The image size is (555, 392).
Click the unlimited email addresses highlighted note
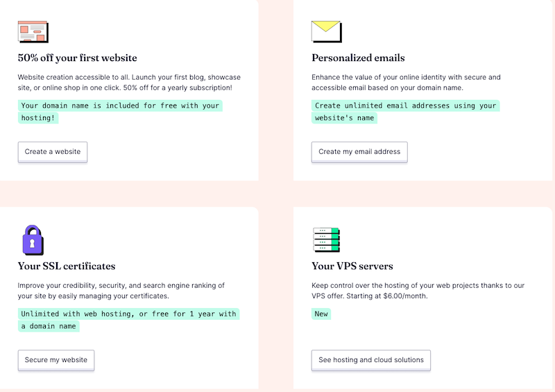click(405, 112)
